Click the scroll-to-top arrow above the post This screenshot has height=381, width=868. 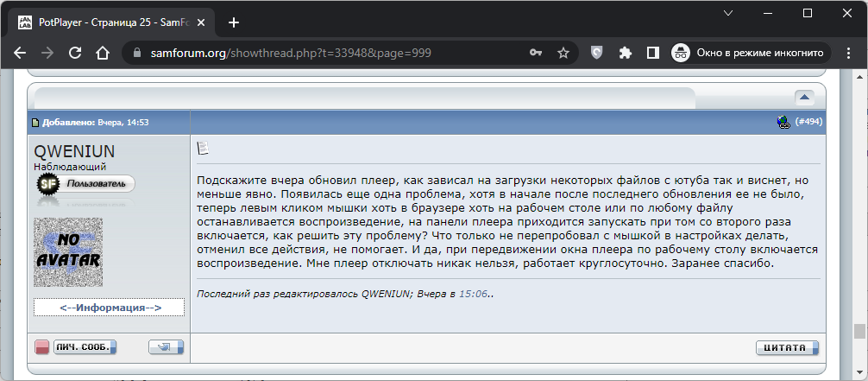tap(804, 98)
